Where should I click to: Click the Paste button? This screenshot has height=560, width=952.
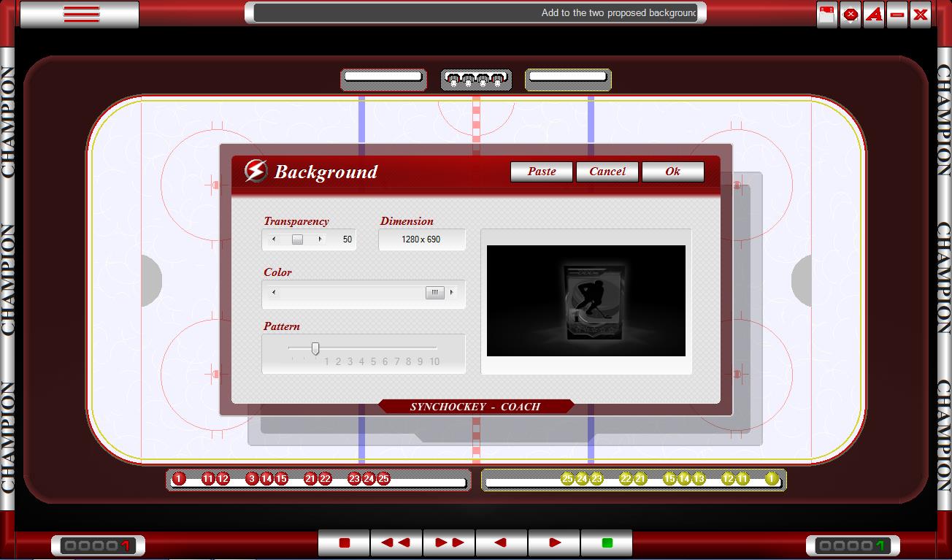(x=542, y=172)
